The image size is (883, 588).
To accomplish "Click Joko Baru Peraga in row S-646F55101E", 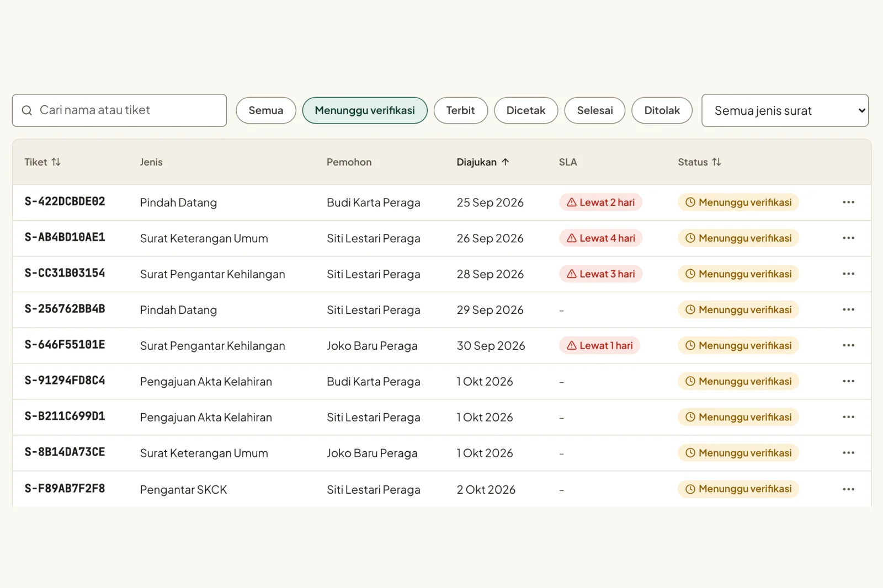I will tap(372, 346).
